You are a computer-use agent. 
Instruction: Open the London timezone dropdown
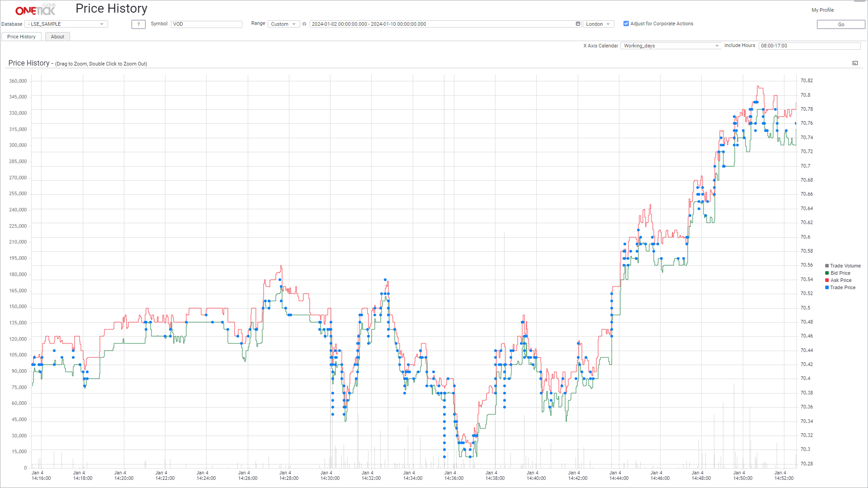coord(598,24)
